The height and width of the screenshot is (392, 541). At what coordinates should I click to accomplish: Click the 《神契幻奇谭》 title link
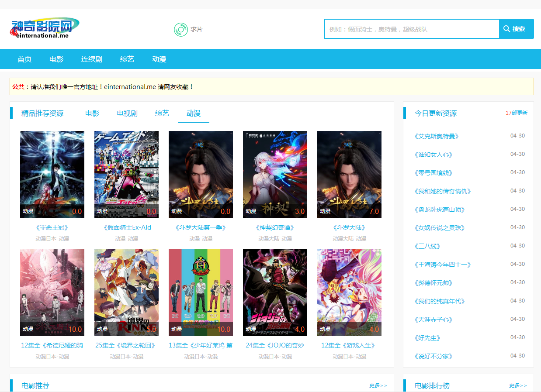[275, 227]
